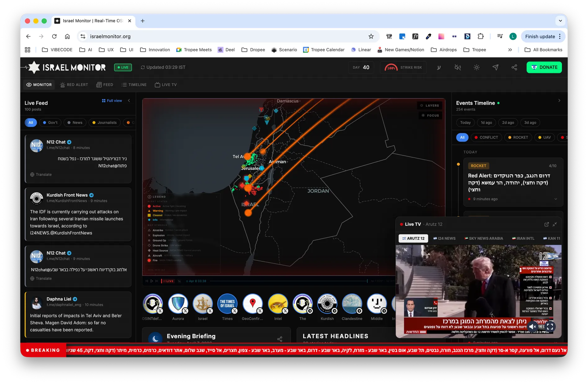
Task: Open the Live TV pop-out icon
Action: [546, 224]
